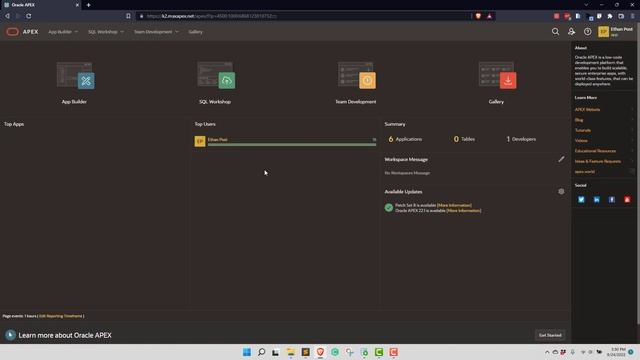Click the App Builder menu item
Viewport: 640px width, 360px height.
[x=60, y=32]
